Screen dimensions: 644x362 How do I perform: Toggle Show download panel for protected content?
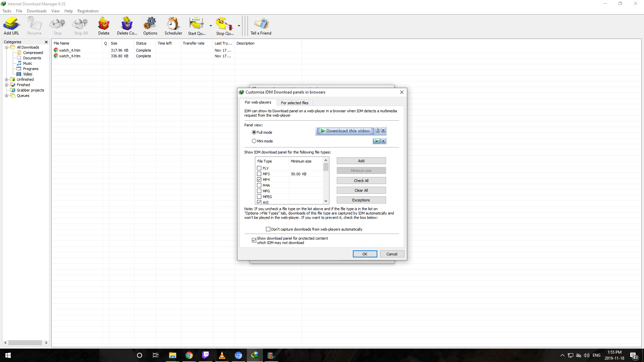[x=254, y=240]
